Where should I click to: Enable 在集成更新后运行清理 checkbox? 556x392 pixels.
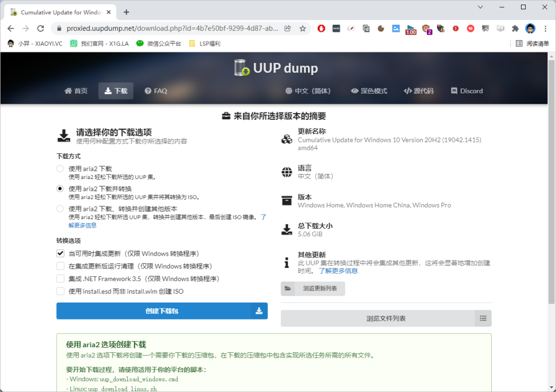[60, 266]
